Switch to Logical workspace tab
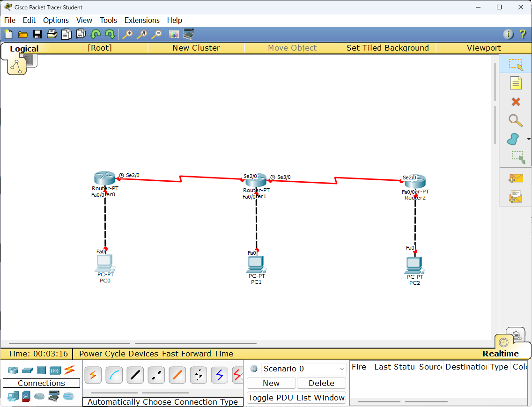The image size is (532, 407). (x=24, y=49)
